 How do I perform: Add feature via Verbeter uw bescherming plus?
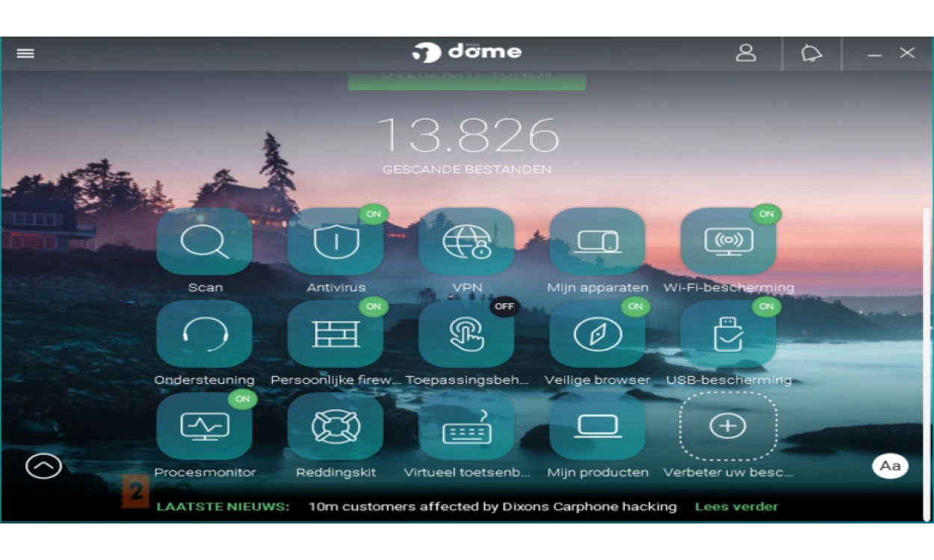[728, 426]
